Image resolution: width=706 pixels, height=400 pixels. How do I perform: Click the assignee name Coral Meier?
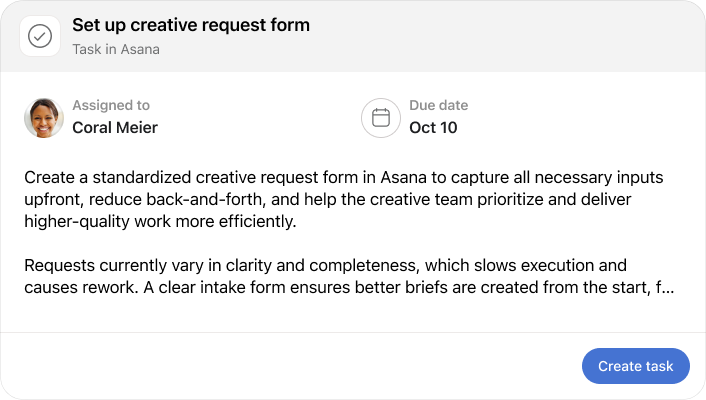point(115,127)
